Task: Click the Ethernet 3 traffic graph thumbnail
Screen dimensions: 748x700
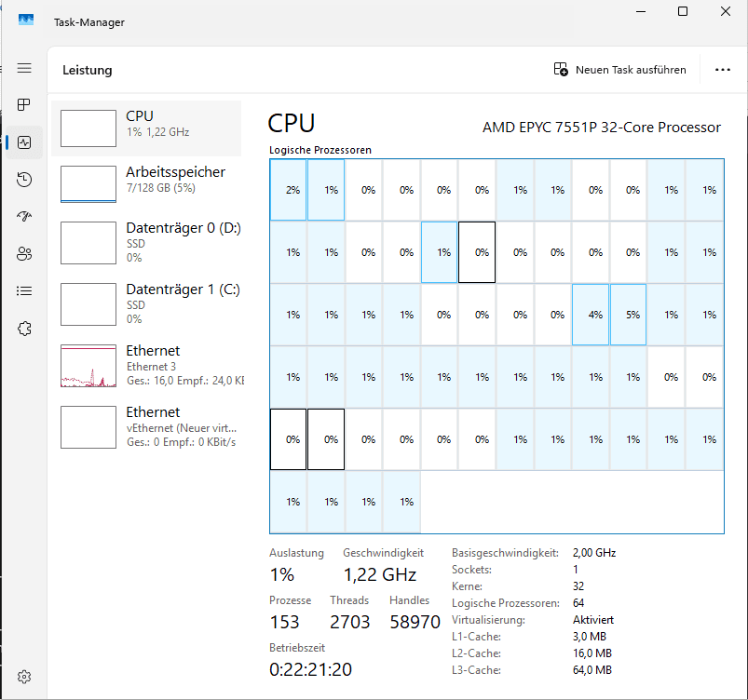Action: [88, 366]
